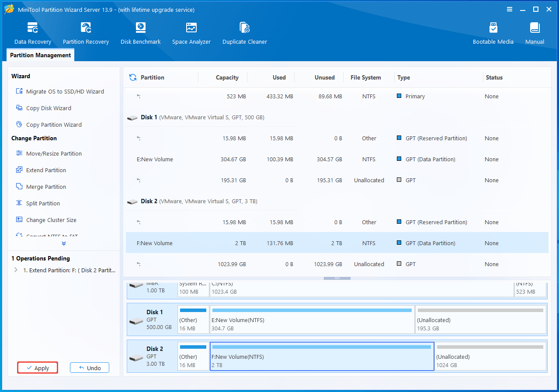Select the E:New Volume row

pos(337,160)
